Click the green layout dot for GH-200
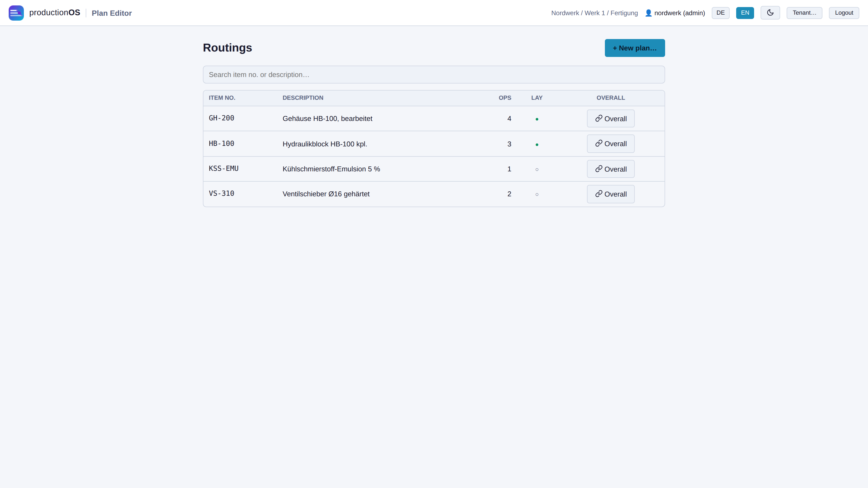 click(x=537, y=119)
